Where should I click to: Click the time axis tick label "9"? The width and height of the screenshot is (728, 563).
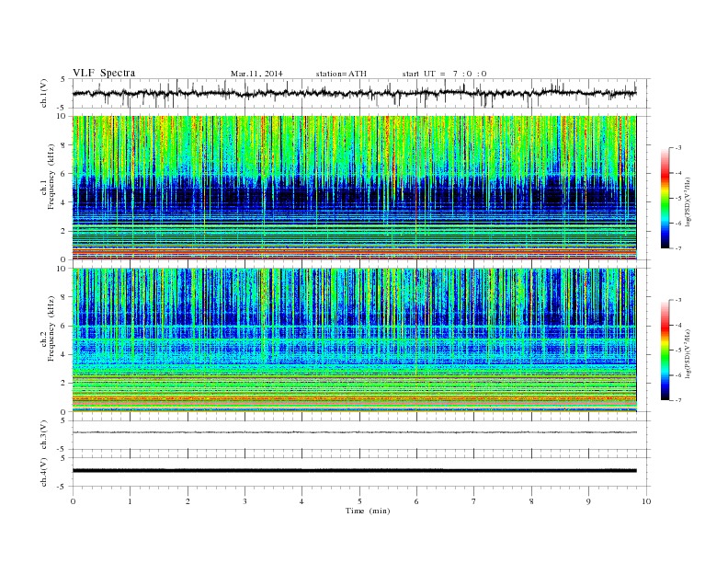pos(588,501)
